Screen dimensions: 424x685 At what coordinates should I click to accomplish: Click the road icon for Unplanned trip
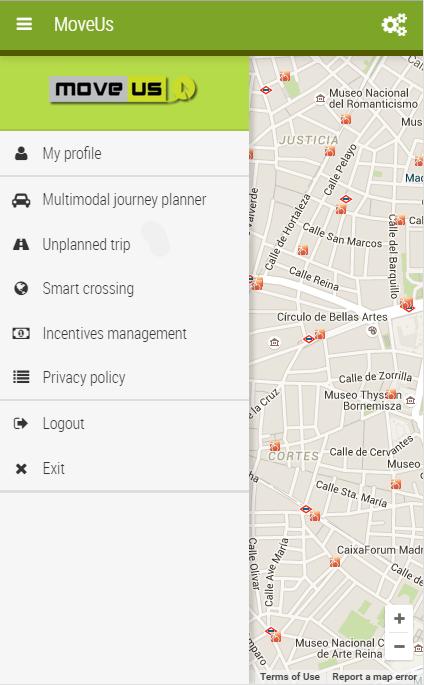[21, 244]
